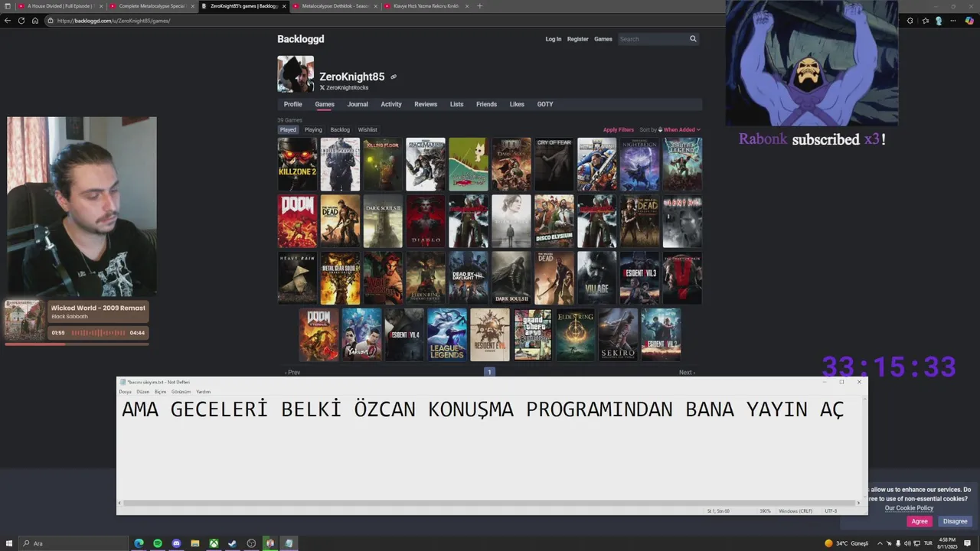The width and height of the screenshot is (980, 551).
Task: Select the Backlog filter
Action: coord(340,129)
